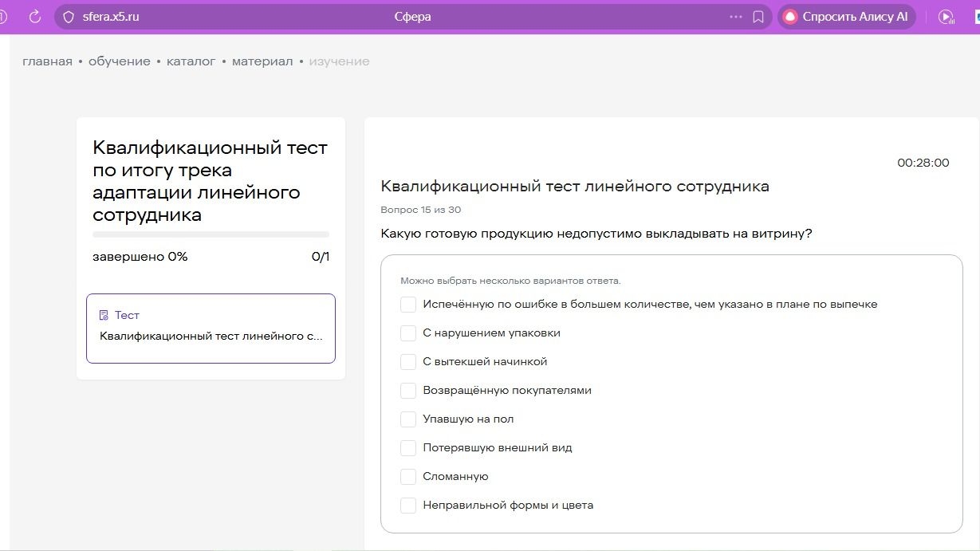Mark «Возвращённую покупателями» answer
This screenshot has height=551, width=980.
pos(408,390)
